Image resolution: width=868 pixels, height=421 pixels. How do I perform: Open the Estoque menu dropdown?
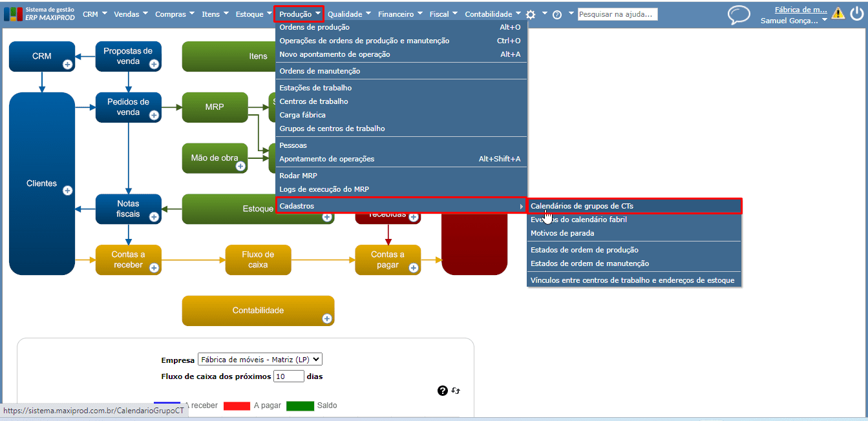[x=254, y=14]
